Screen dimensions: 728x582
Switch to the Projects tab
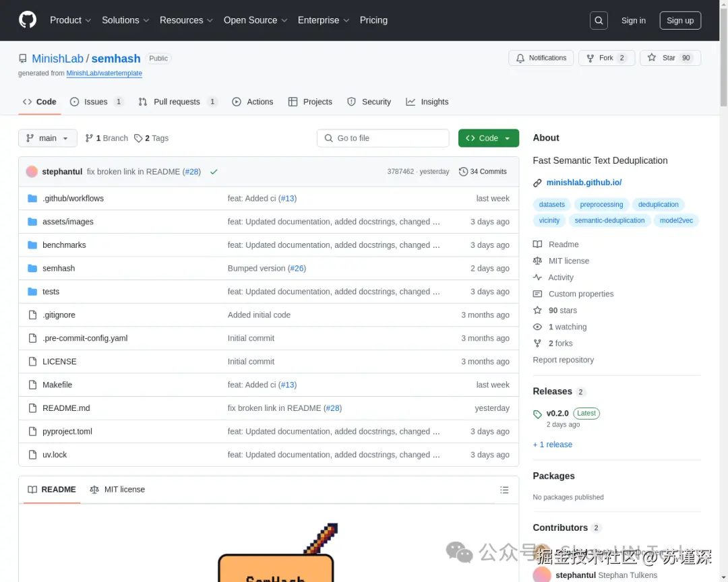(310, 102)
